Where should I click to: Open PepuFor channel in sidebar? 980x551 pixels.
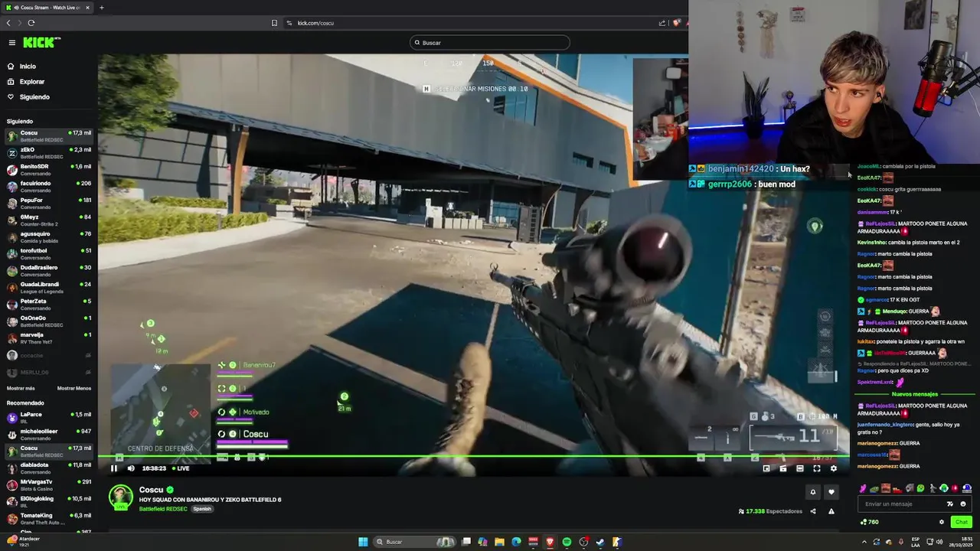coord(49,204)
